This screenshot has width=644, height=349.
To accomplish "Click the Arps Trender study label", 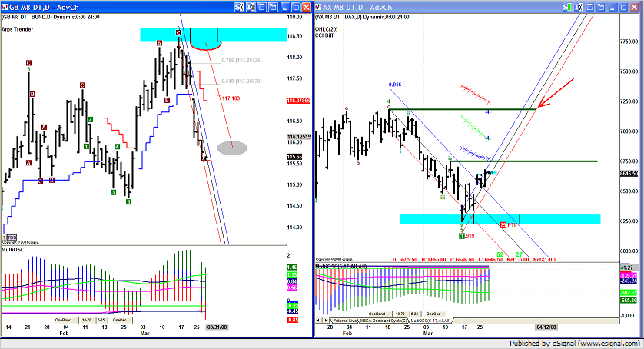I will pos(16,29).
